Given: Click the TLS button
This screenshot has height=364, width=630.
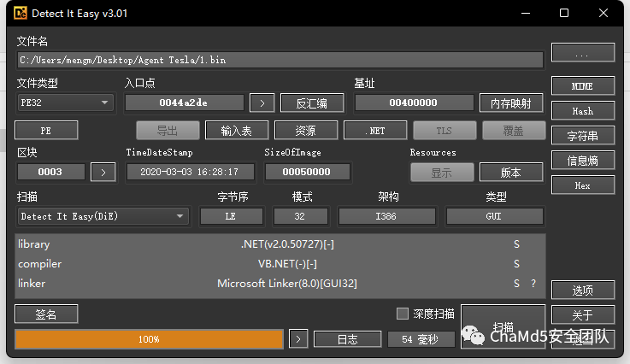Looking at the screenshot, I should 445,130.
